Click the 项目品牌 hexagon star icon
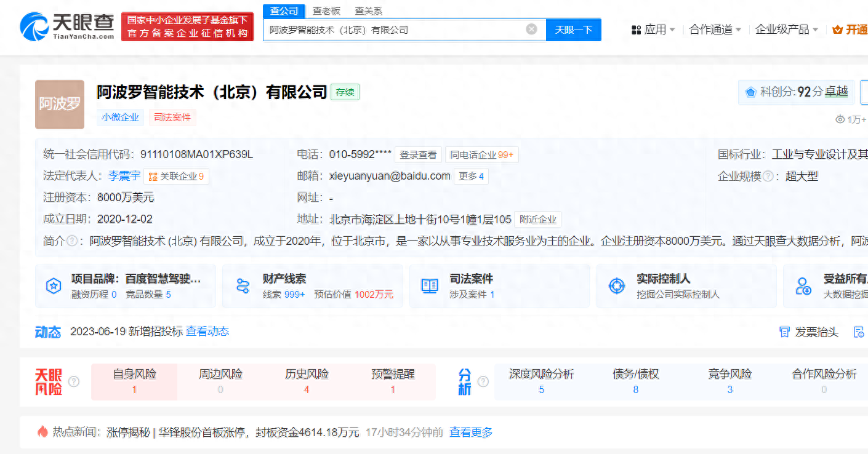This screenshot has height=454, width=868. pyautogui.click(x=54, y=285)
